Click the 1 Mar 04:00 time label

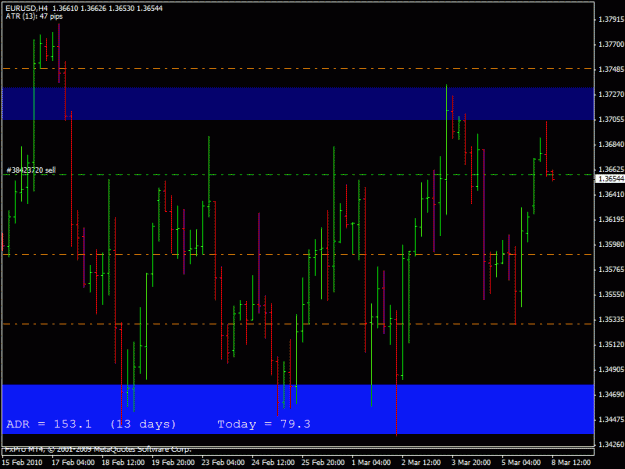[x=371, y=462]
